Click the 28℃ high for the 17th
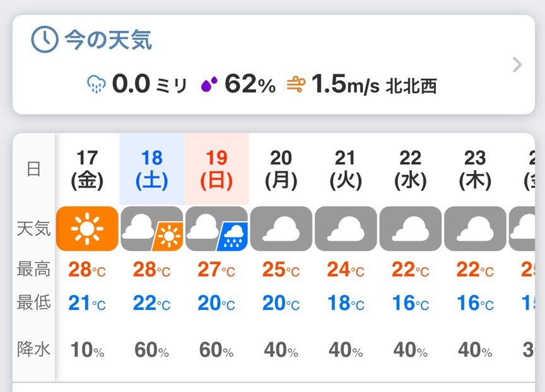 pos(87,270)
